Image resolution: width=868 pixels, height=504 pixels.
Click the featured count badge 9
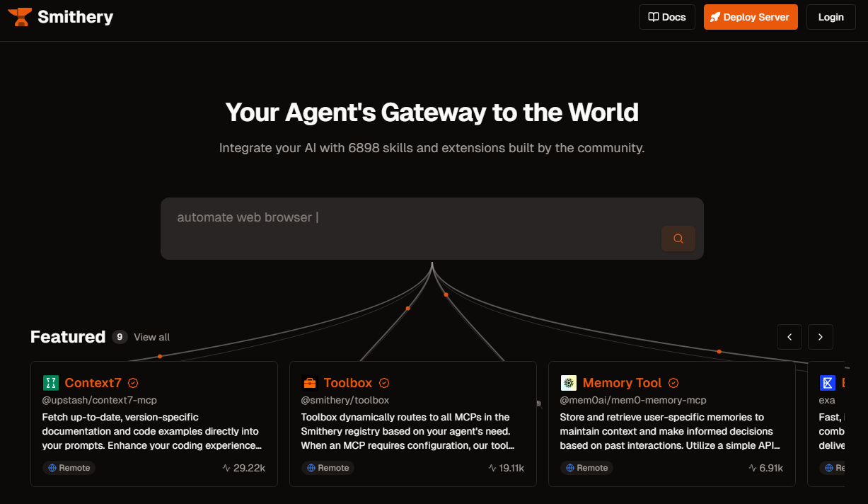(120, 337)
